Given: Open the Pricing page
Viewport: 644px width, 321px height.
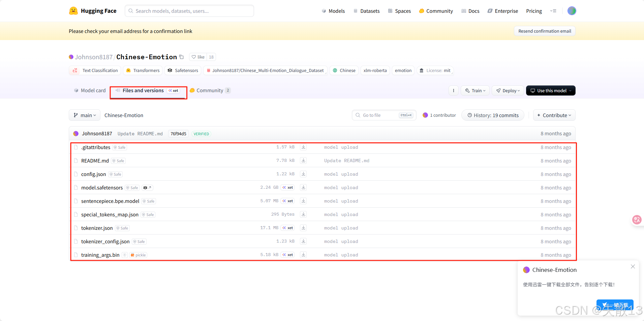Looking at the screenshot, I should pyautogui.click(x=534, y=11).
